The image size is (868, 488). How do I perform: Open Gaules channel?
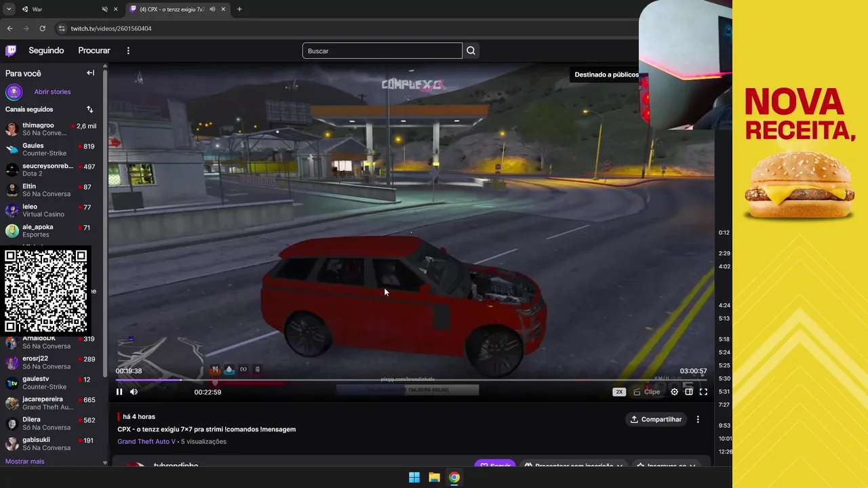tap(51, 150)
